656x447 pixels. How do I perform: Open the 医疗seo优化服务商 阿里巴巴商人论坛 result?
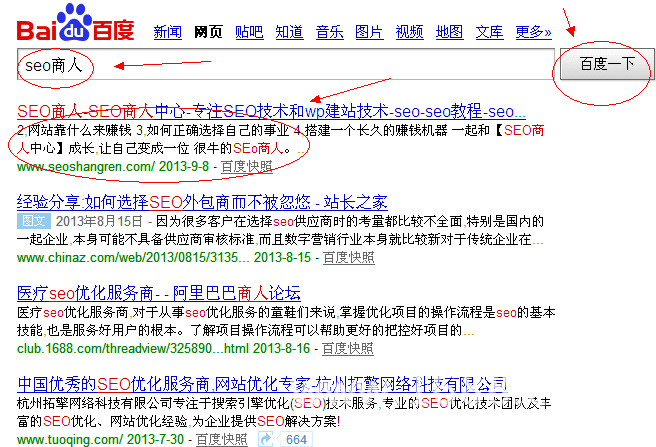(x=159, y=293)
